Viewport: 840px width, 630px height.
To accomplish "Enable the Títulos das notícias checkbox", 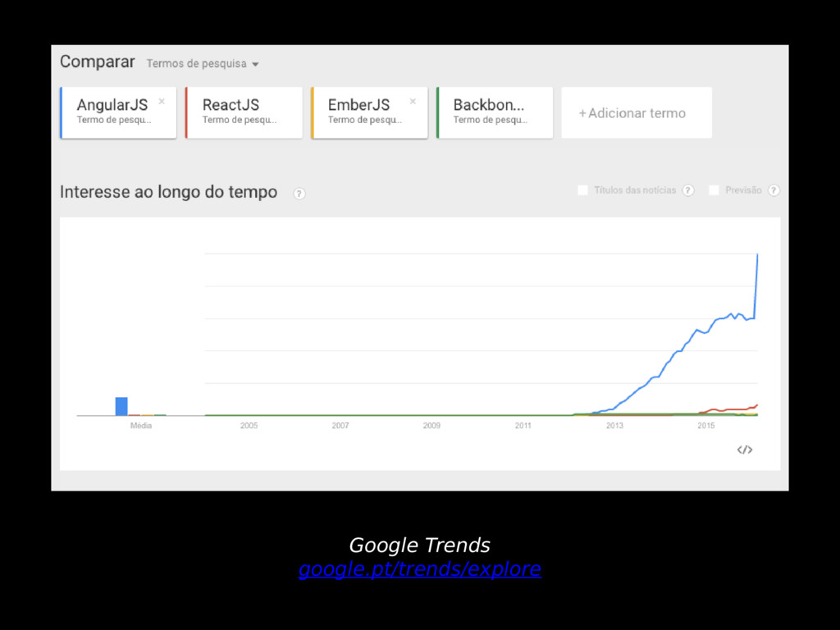I will point(583,190).
